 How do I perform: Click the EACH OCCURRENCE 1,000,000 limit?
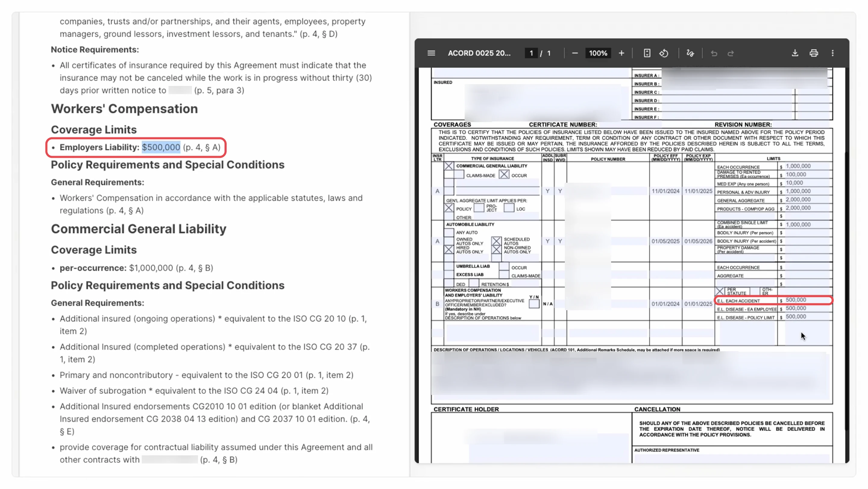[798, 166]
